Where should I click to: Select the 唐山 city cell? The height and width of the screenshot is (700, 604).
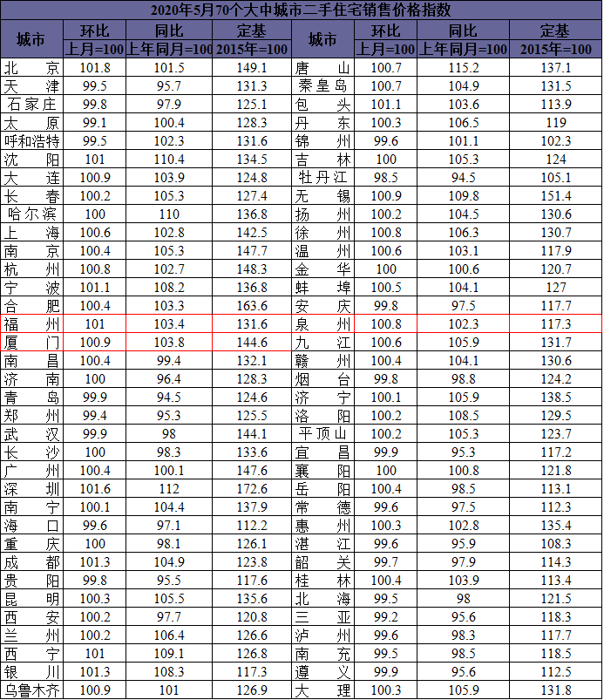322,68
